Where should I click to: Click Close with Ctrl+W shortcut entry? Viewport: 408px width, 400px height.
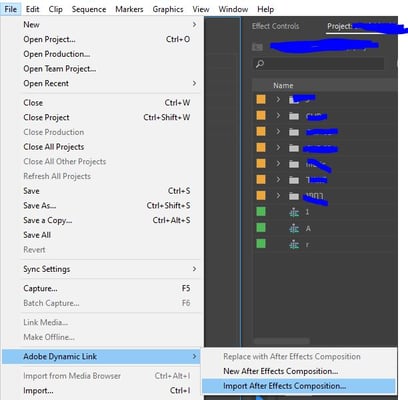101,103
